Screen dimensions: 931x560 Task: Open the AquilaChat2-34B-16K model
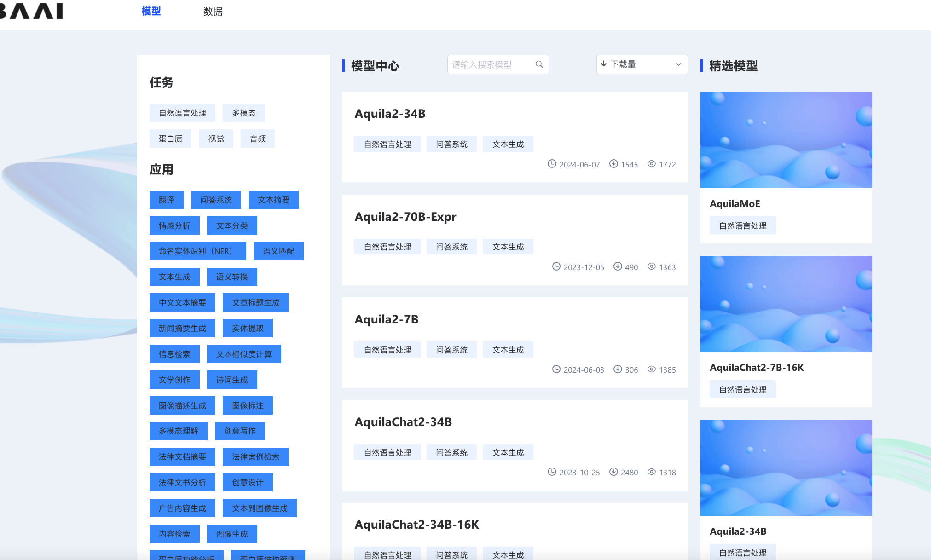pyautogui.click(x=417, y=525)
